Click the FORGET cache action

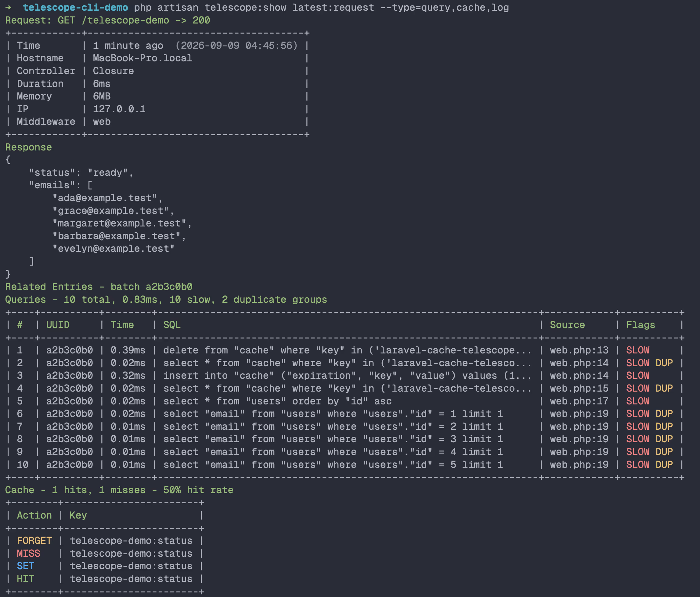[x=34, y=541]
